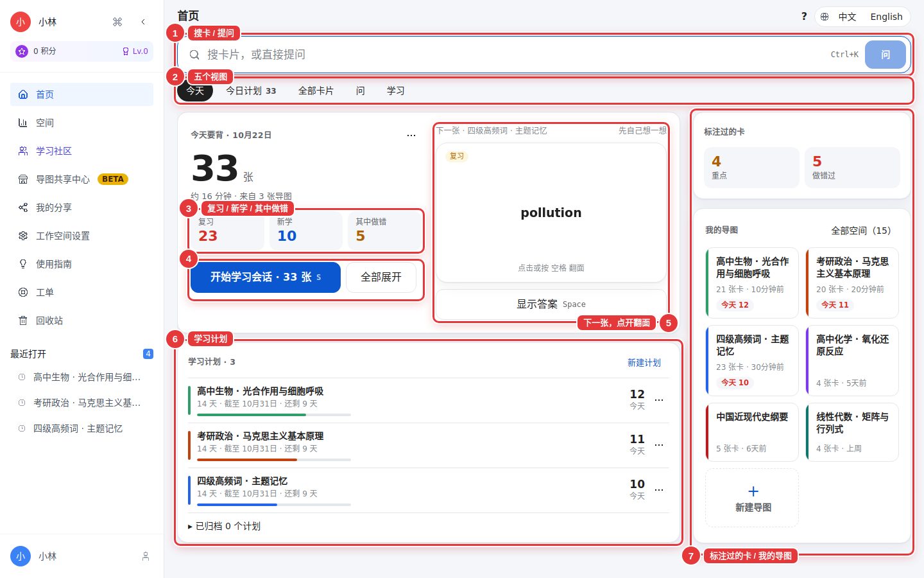Open 使用指南 in the sidebar

[82, 264]
